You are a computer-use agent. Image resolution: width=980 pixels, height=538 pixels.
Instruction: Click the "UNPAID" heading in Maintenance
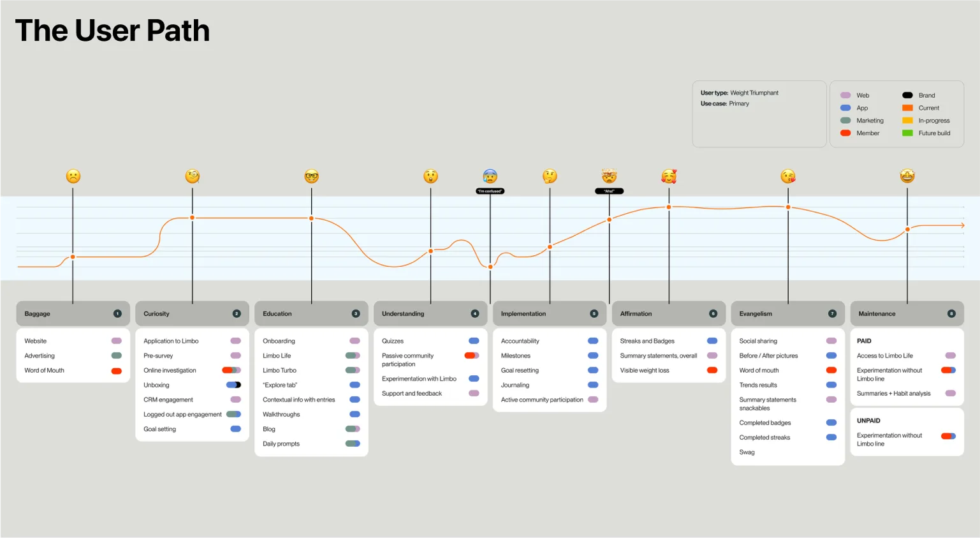coord(868,421)
